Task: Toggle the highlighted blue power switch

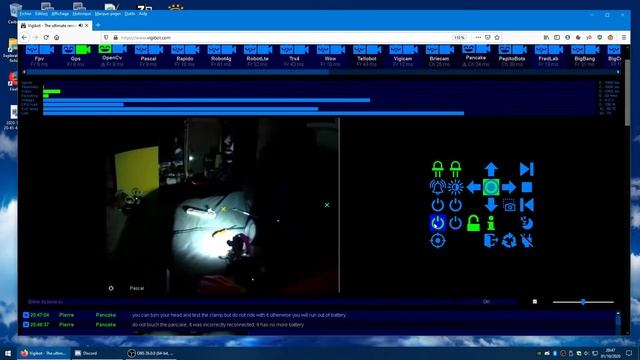Action: coord(438,223)
